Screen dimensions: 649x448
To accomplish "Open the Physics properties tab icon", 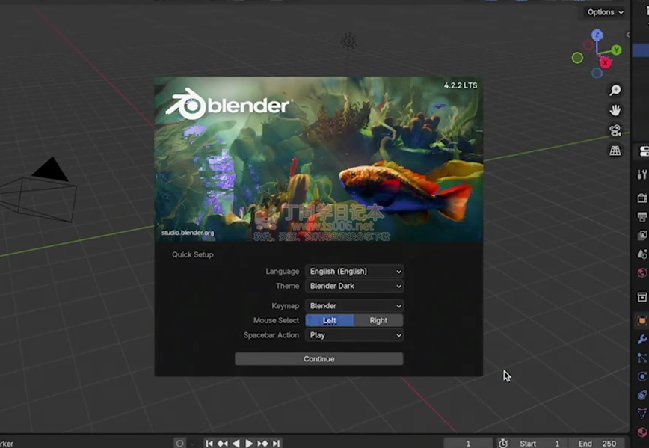I will point(642,376).
